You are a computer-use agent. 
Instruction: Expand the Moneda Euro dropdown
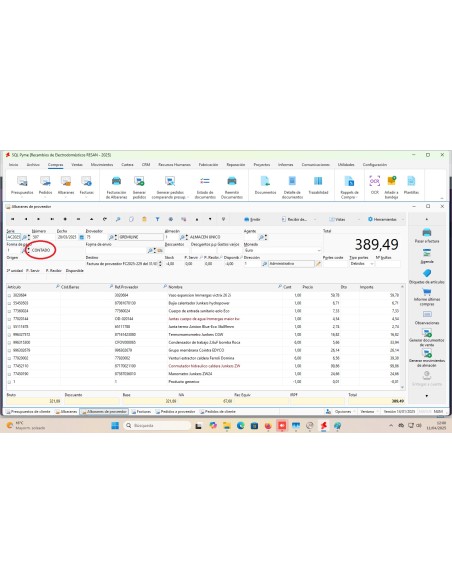click(319, 250)
